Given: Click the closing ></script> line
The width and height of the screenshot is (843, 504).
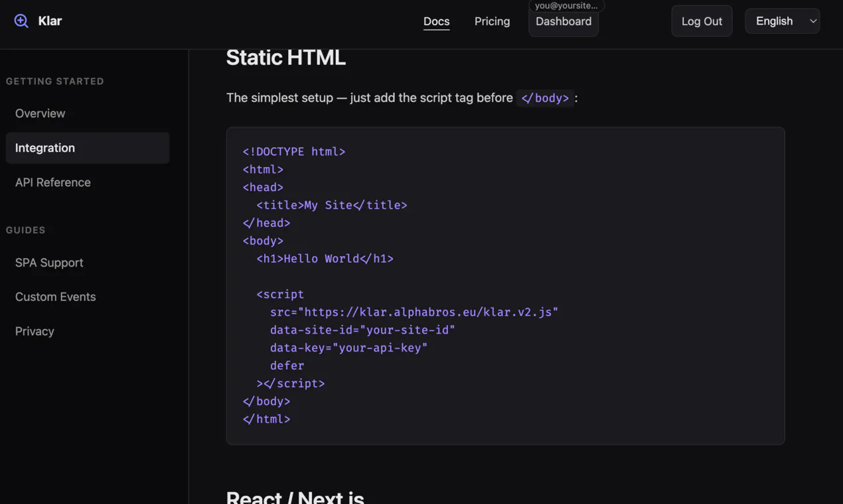Looking at the screenshot, I should click(x=291, y=384).
